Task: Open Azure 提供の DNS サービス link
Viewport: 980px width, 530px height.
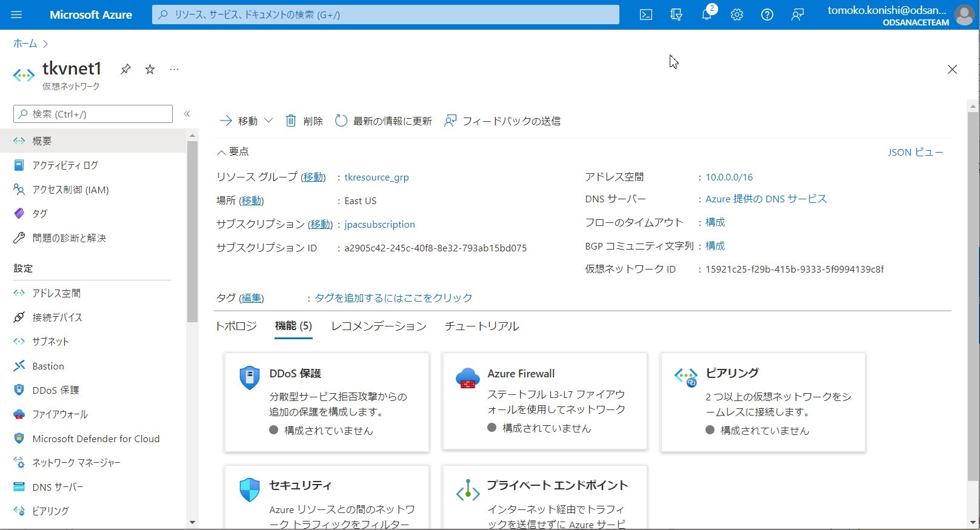Action: 766,199
